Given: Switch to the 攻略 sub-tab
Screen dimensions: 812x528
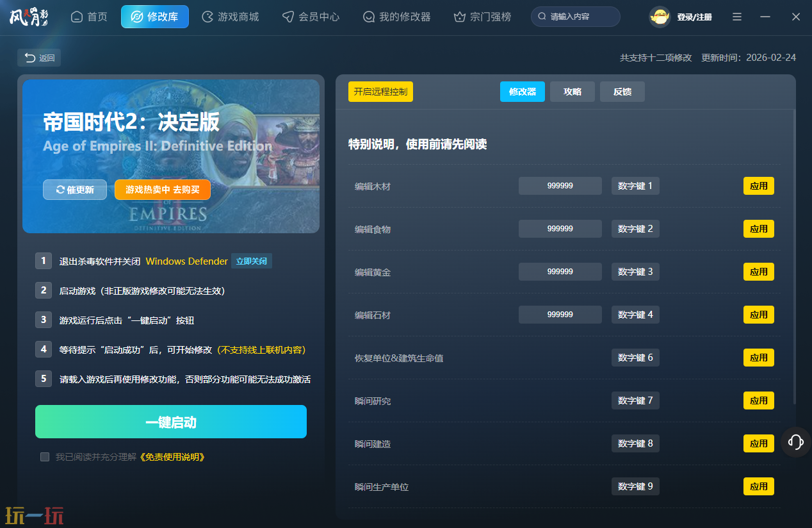Looking at the screenshot, I should [x=572, y=92].
